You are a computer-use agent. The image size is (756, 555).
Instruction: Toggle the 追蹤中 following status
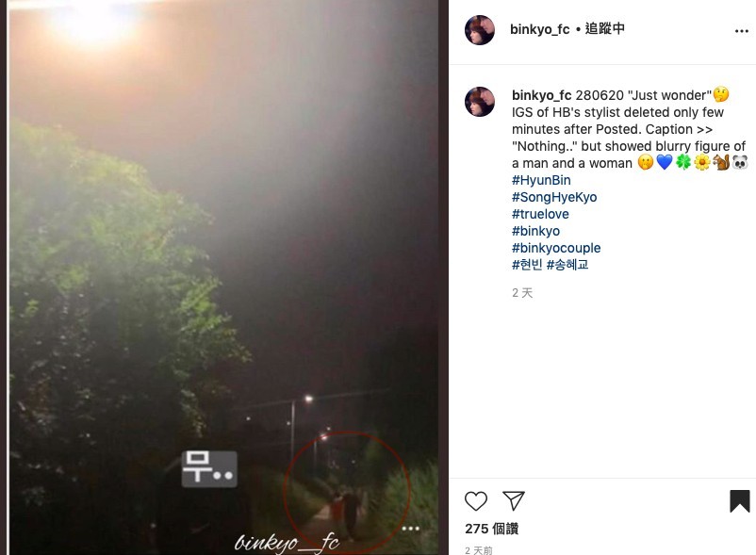point(604,29)
